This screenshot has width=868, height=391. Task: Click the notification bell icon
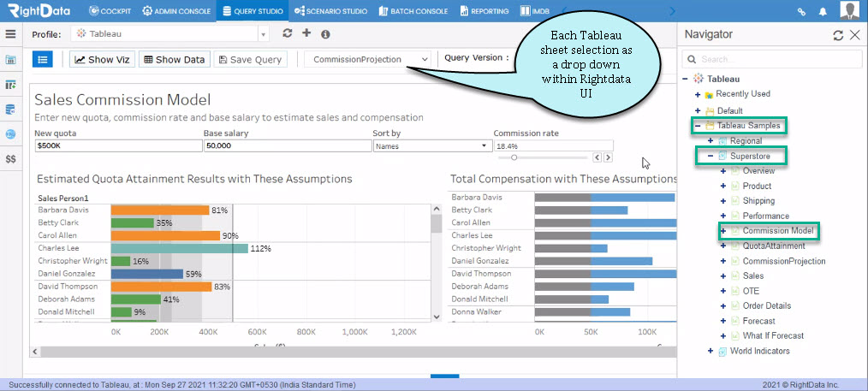tap(823, 11)
